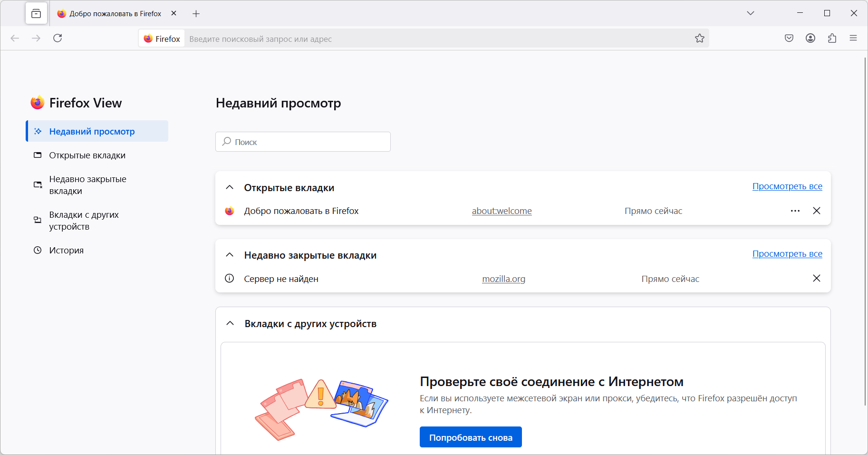Select 'Открытые вкладки' in the sidebar
868x455 pixels.
tap(97, 155)
